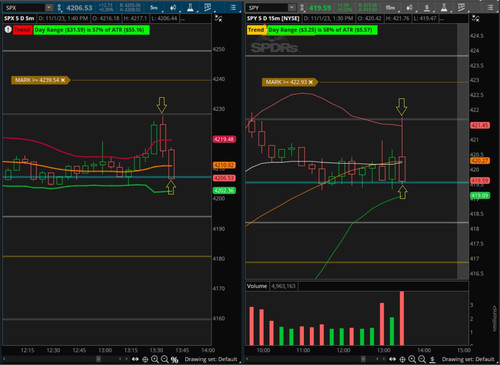Click the SPX symbol input field
Image resolution: width=500 pixels, height=365 pixels.
(24, 7)
